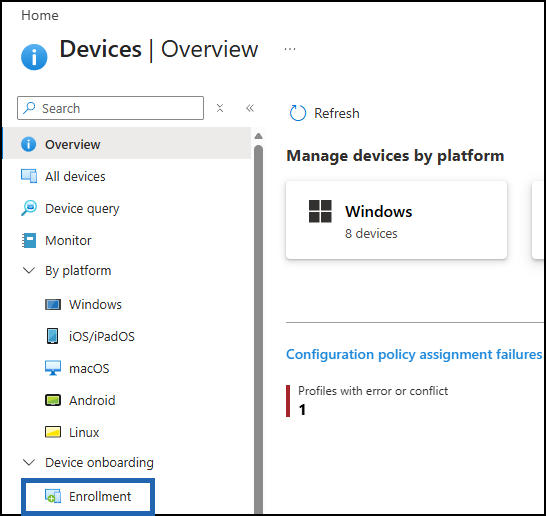Click the large blue Devices info icon

click(x=34, y=57)
